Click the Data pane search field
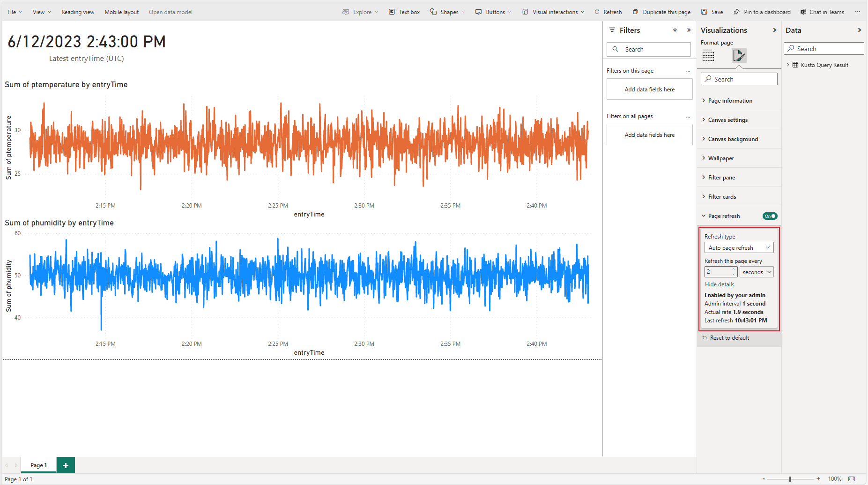The height and width of the screenshot is (485, 868). point(824,49)
